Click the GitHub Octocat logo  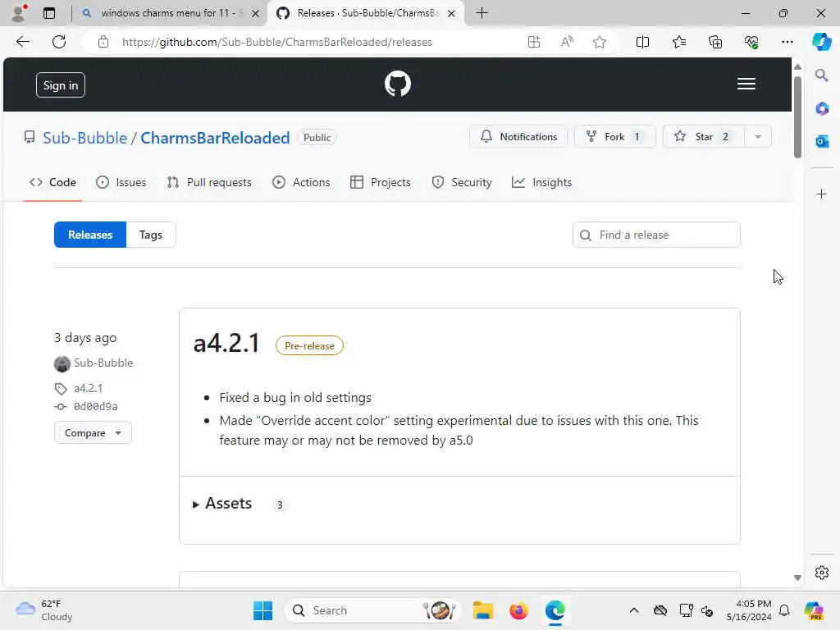click(398, 84)
